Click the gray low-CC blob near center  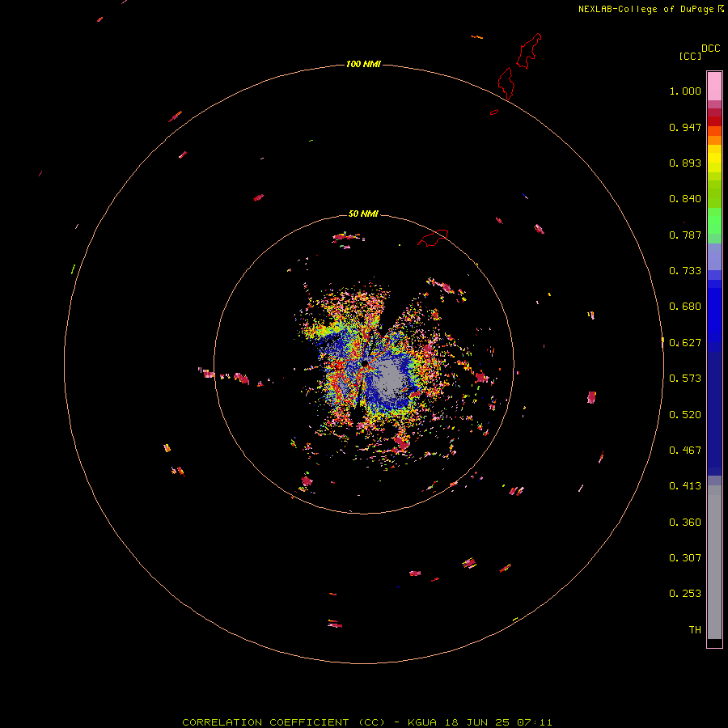pyautogui.click(x=390, y=377)
